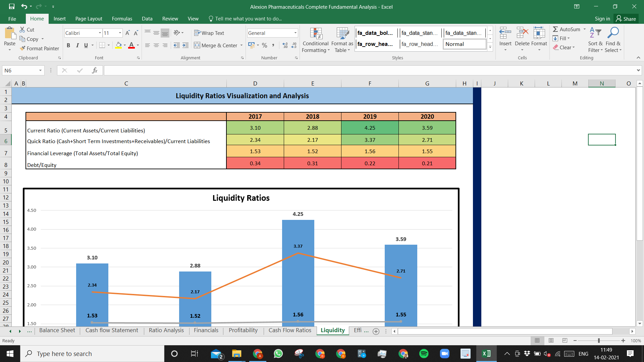Adjust the zoom slider handle

(599, 341)
